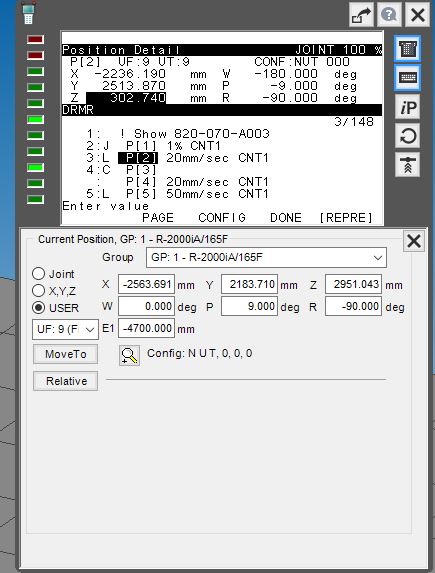Toggle the keyboard input icon
Viewport: 435px width, 573px height.
click(407, 78)
